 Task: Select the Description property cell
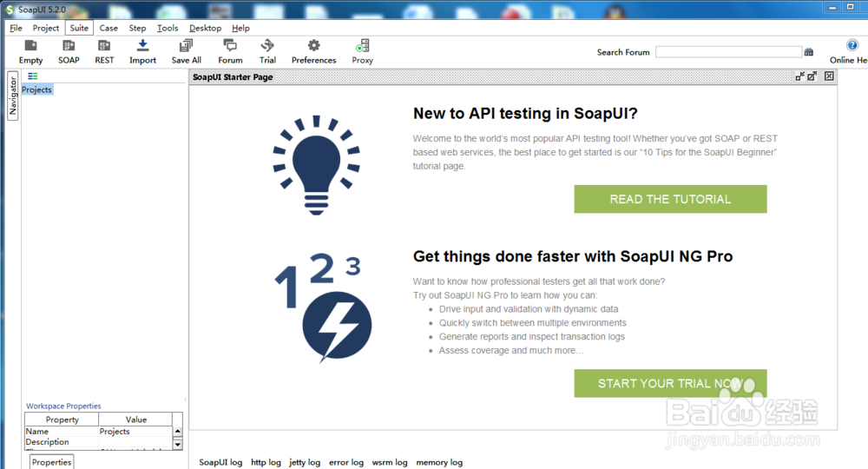pos(62,442)
